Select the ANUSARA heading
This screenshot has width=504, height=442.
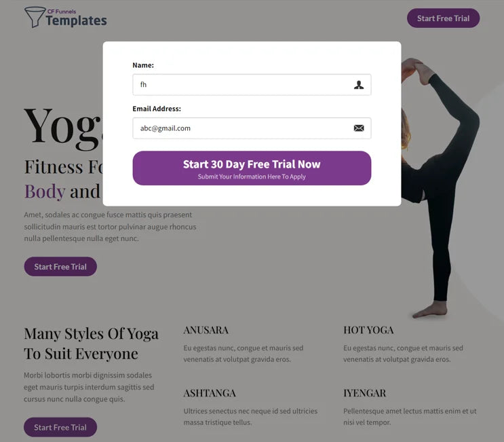click(206, 330)
